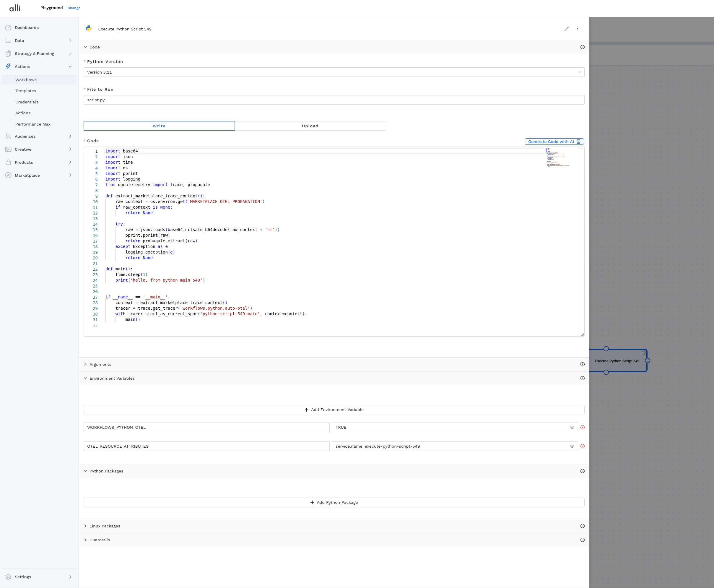
Task: Reveal OTEL_RESOURCE_ATTRIBUTES value with eye toggle
Action: point(572,446)
